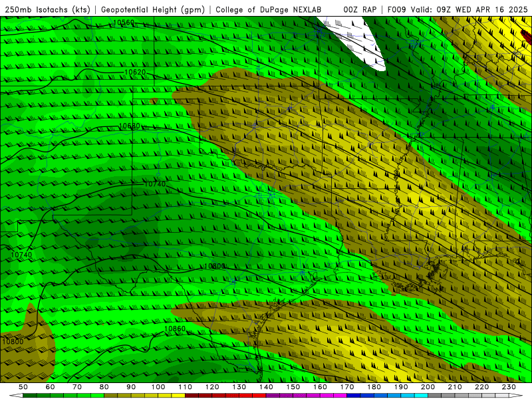Select the gray swatch right of 200
Screen dimensions: 532x399
(x=435, y=396)
